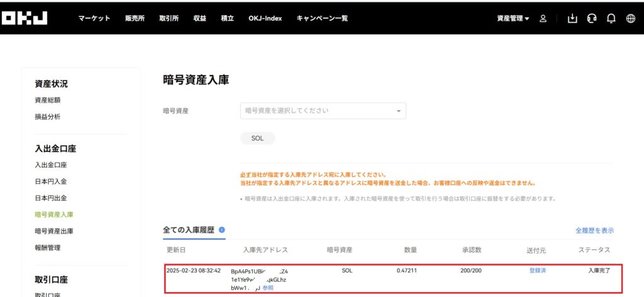Open the user account icon
This screenshot has width=644, height=297.
[x=543, y=18]
